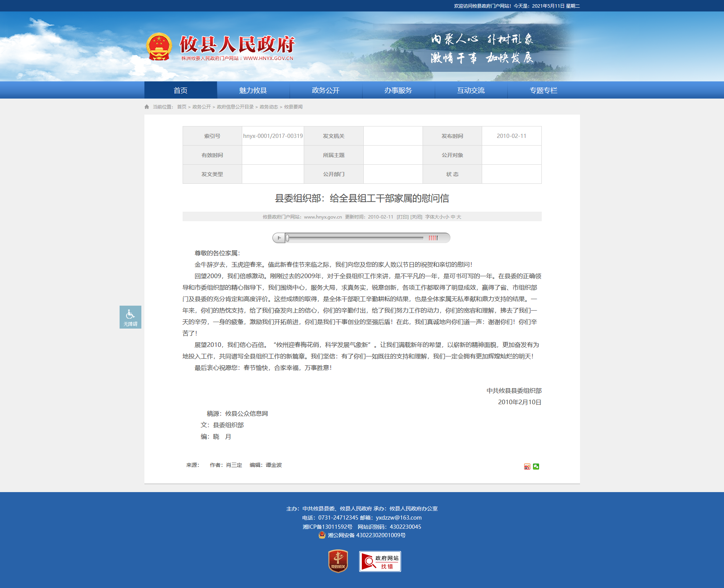The width and height of the screenshot is (724, 588).
Task: Open the 政务公开 navigation menu
Action: point(326,90)
